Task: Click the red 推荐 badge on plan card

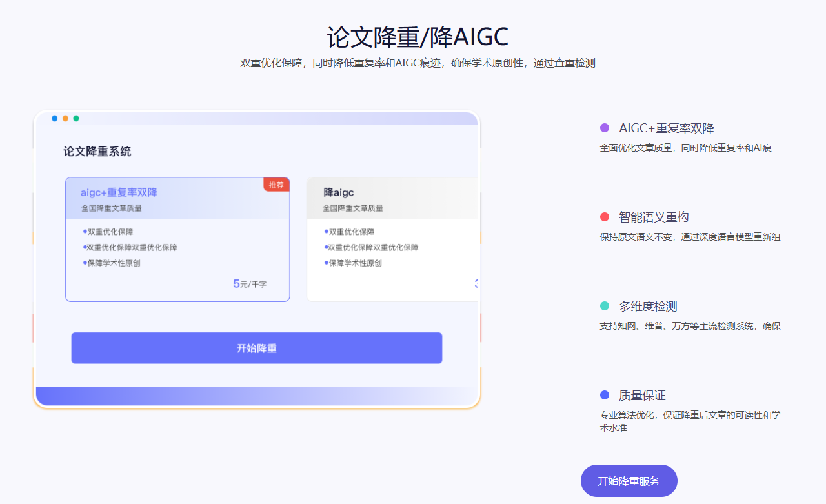Action: coord(276,185)
